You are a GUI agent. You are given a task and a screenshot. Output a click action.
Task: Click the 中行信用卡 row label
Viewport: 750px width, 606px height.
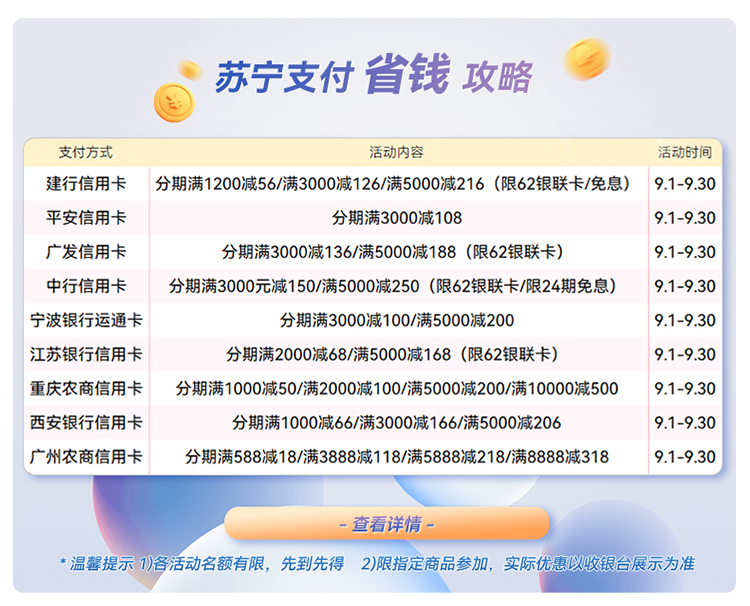pyautogui.click(x=86, y=286)
